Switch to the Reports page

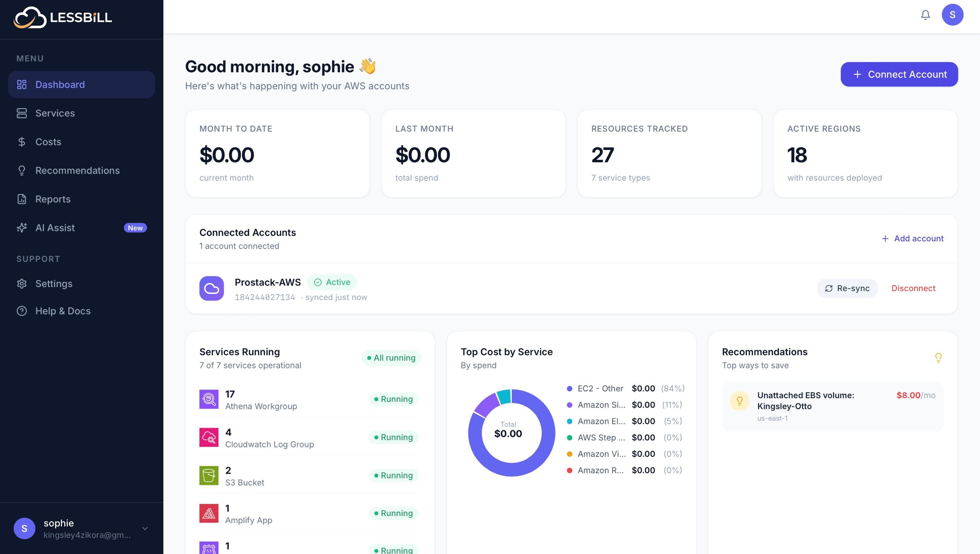(82, 199)
